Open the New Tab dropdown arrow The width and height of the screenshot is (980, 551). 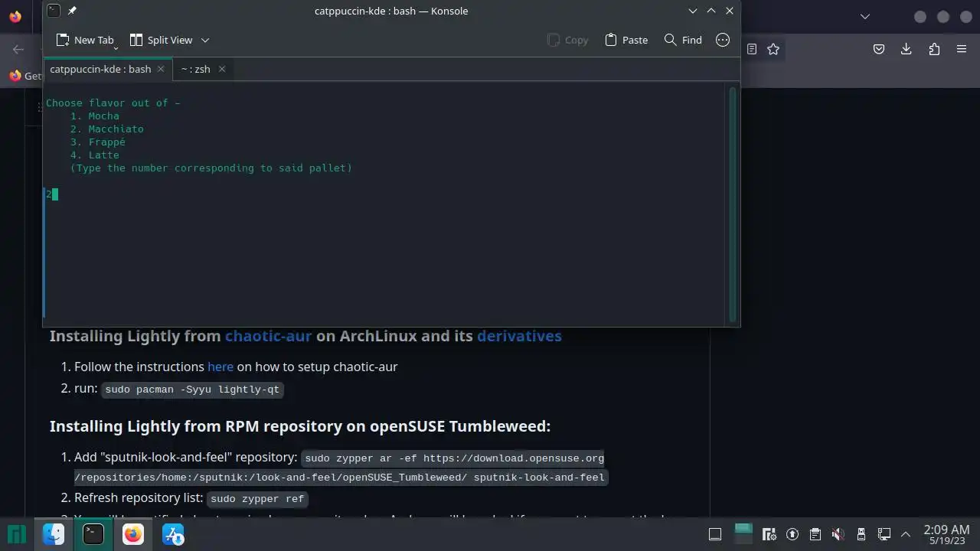116,48
